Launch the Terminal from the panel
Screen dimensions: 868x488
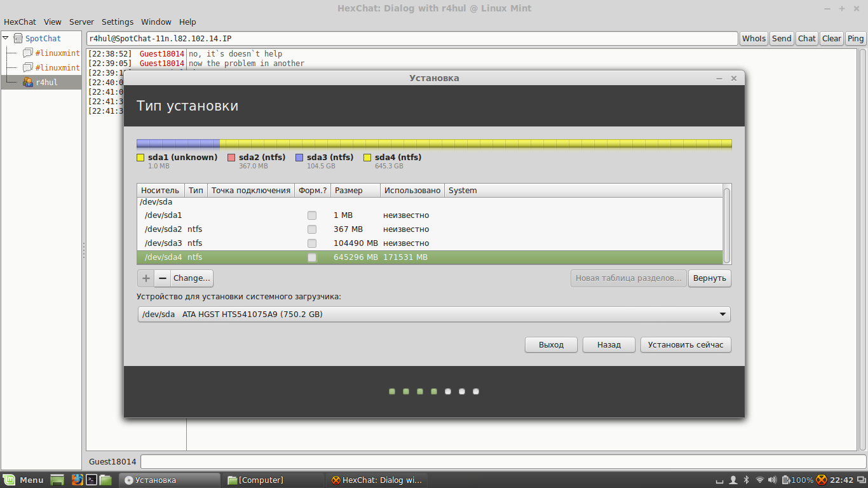click(x=92, y=480)
